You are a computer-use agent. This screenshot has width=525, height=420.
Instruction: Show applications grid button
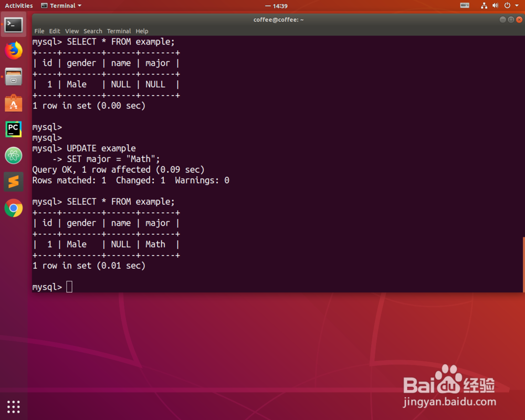click(x=14, y=406)
